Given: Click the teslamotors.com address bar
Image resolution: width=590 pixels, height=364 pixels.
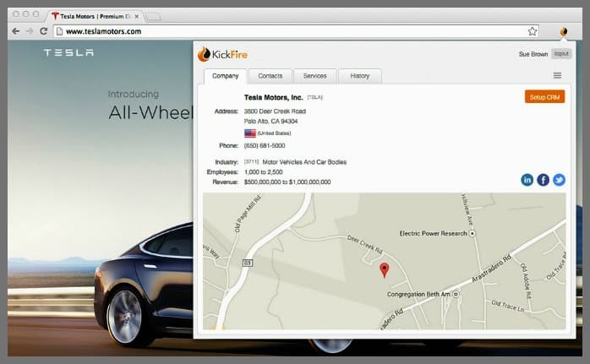Looking at the screenshot, I should [287, 31].
